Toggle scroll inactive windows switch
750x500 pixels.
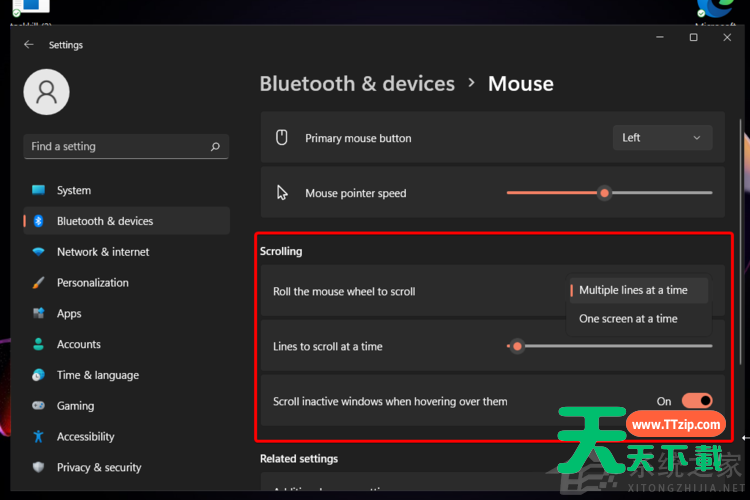(x=697, y=401)
